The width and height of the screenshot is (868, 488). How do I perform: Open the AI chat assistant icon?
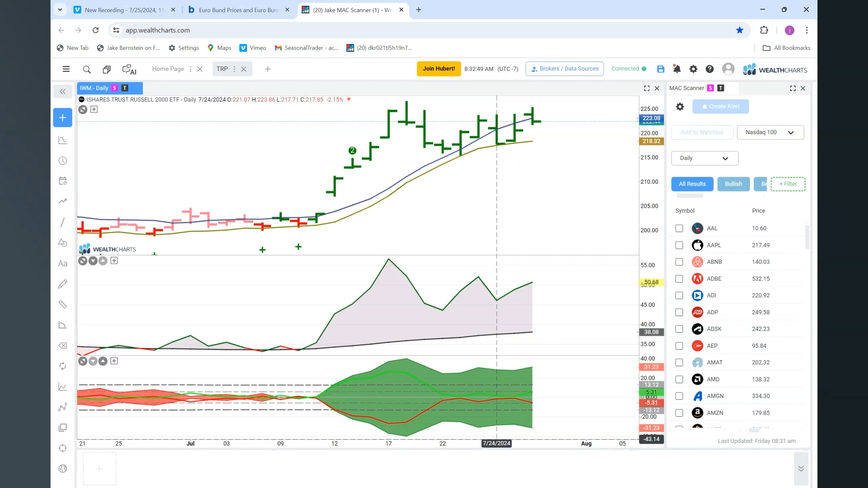[x=129, y=69]
